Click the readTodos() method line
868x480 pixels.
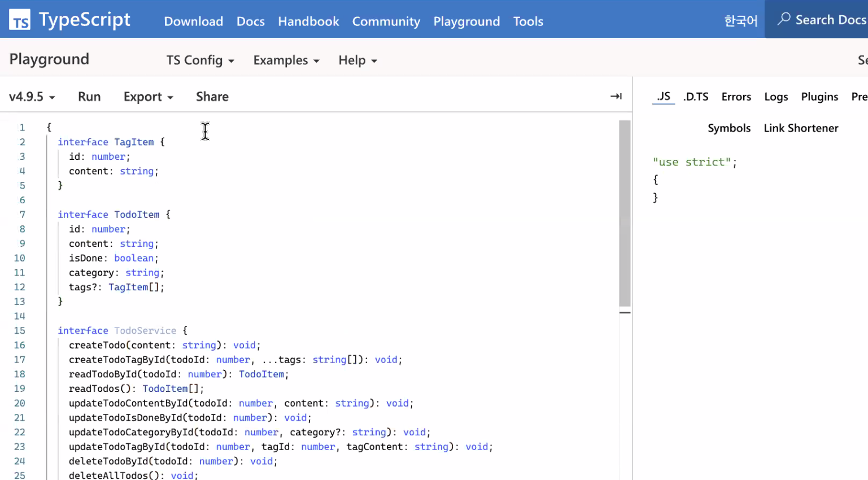coord(136,389)
